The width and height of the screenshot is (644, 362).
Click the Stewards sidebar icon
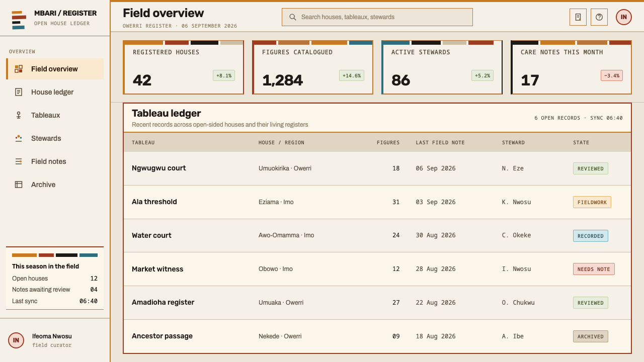pyautogui.click(x=19, y=138)
